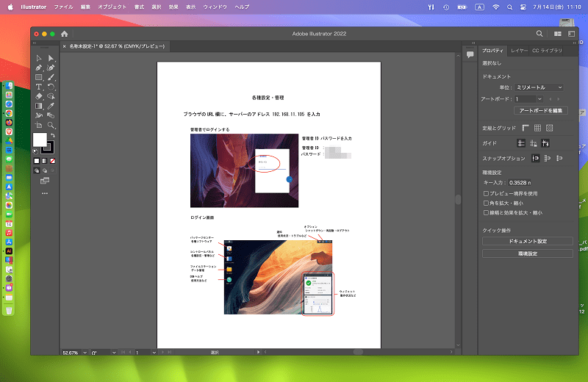
Task: Toggle Lock Guides icon
Action: coord(534,143)
